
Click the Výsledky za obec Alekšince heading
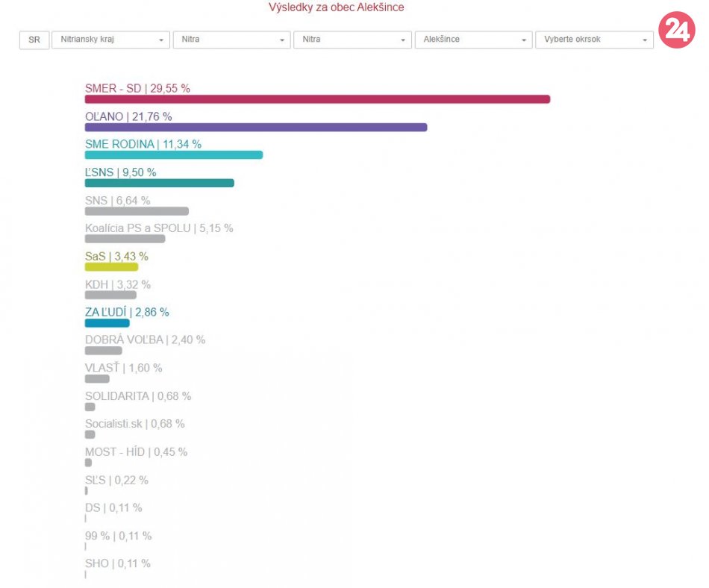[337, 7]
